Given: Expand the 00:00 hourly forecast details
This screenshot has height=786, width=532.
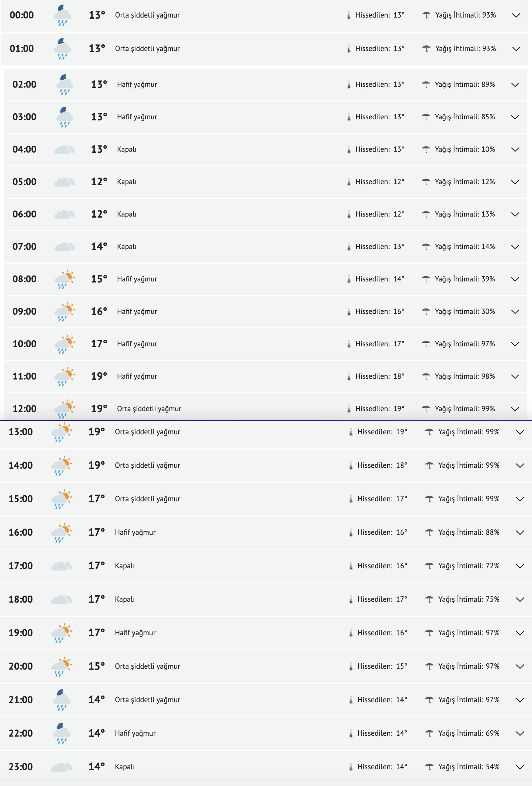Looking at the screenshot, I should (516, 15).
